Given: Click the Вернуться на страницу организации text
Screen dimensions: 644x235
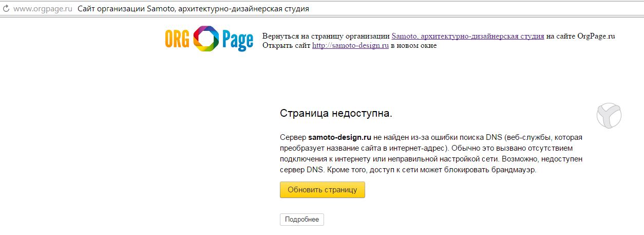Looking at the screenshot, I should click(326, 37).
